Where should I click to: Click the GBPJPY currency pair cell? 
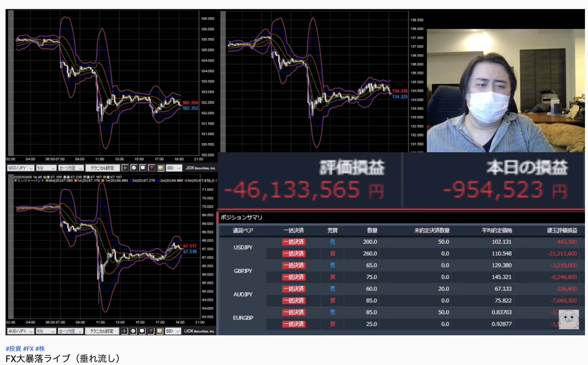pyautogui.click(x=243, y=271)
